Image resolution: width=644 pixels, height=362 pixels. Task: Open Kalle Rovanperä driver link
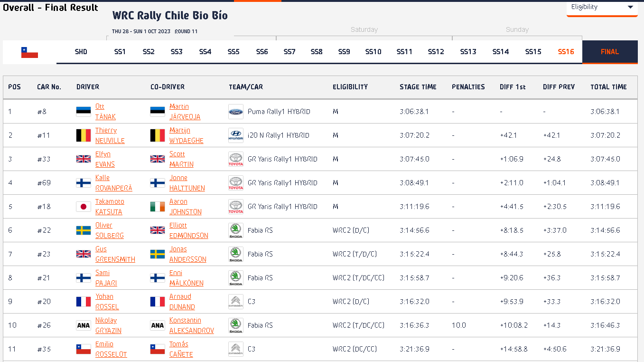pos(114,183)
